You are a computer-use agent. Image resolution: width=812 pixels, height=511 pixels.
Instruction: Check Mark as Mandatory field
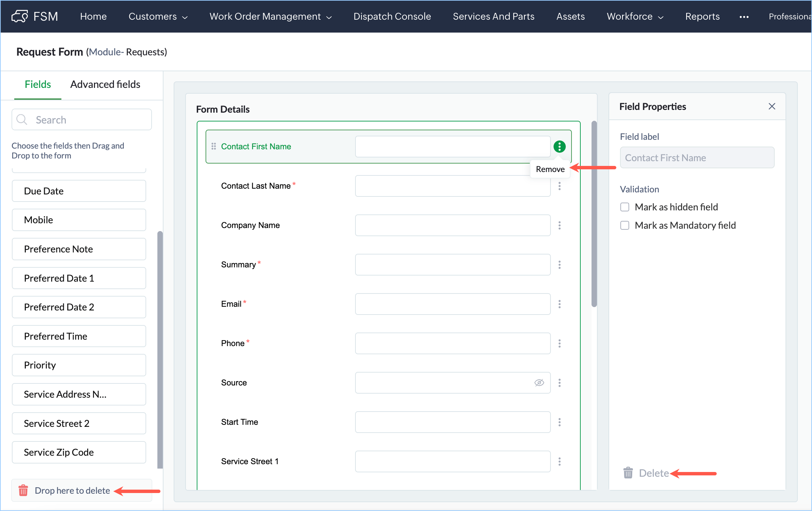[x=624, y=225]
